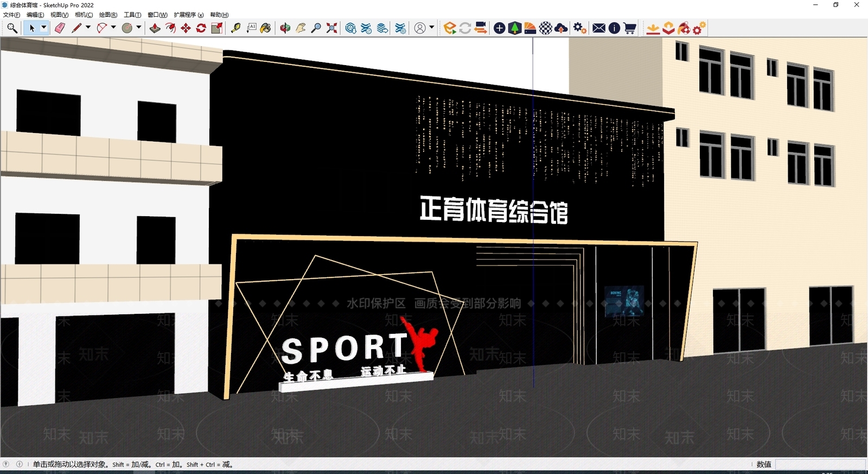Click the status bar question mark icon
The width and height of the screenshot is (868, 474).
(x=6, y=464)
